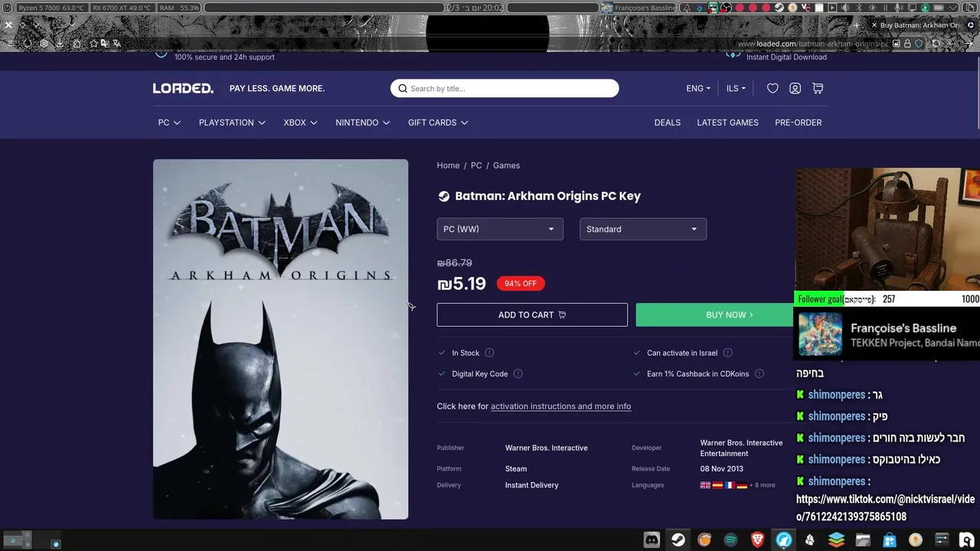
Task: Click Warner Bros. Interactive publisher value
Action: tap(547, 448)
